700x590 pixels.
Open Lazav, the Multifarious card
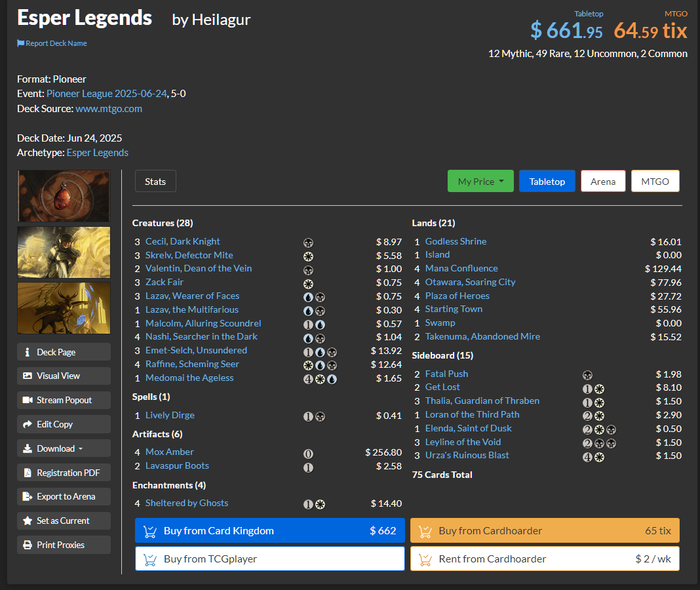pyautogui.click(x=192, y=309)
